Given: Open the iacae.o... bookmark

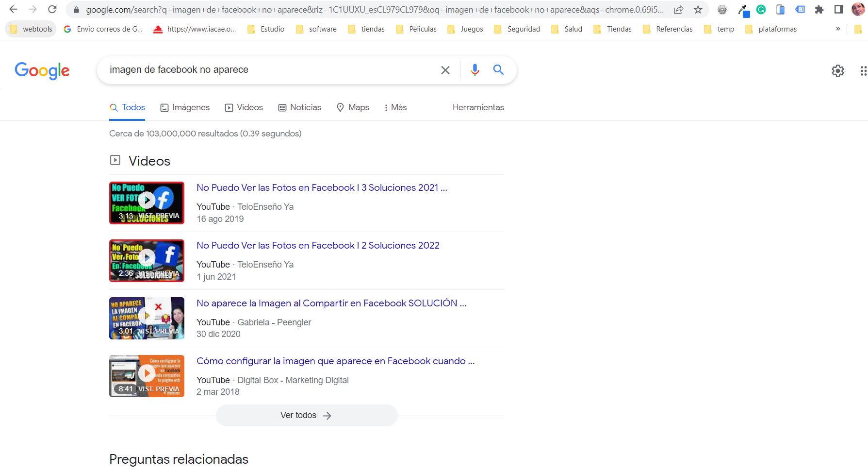Looking at the screenshot, I should [x=195, y=29].
